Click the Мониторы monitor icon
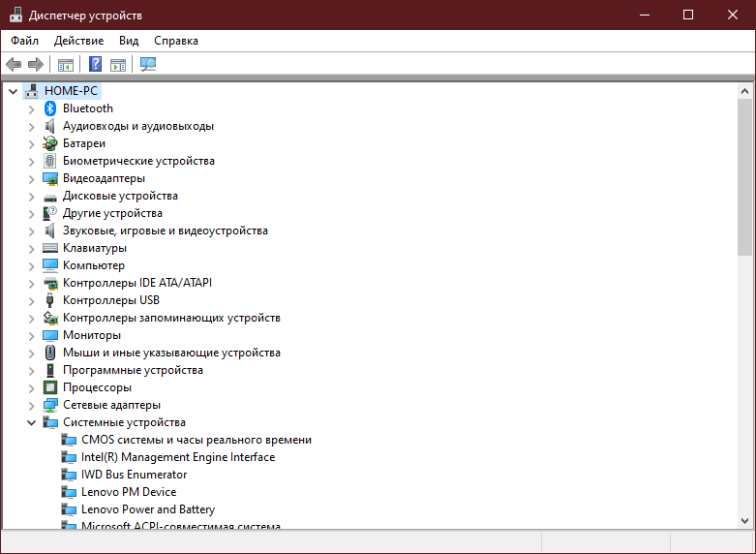Viewport: 756px width, 554px height. pyautogui.click(x=50, y=335)
